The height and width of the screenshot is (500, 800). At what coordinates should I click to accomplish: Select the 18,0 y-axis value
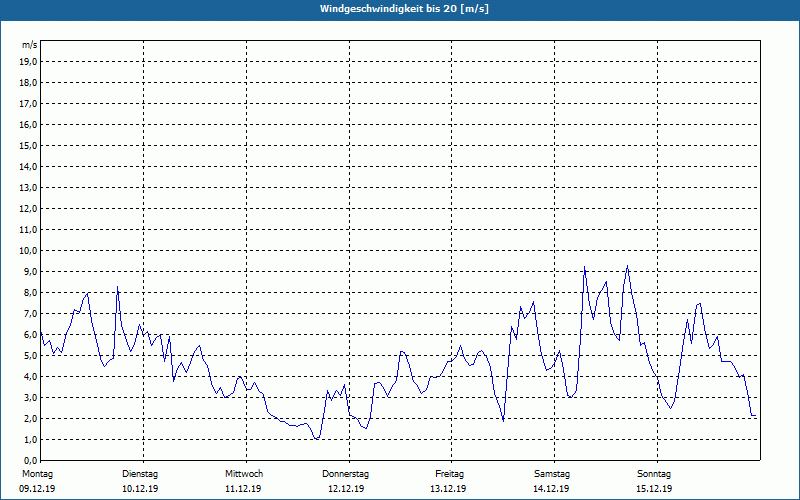click(28, 83)
